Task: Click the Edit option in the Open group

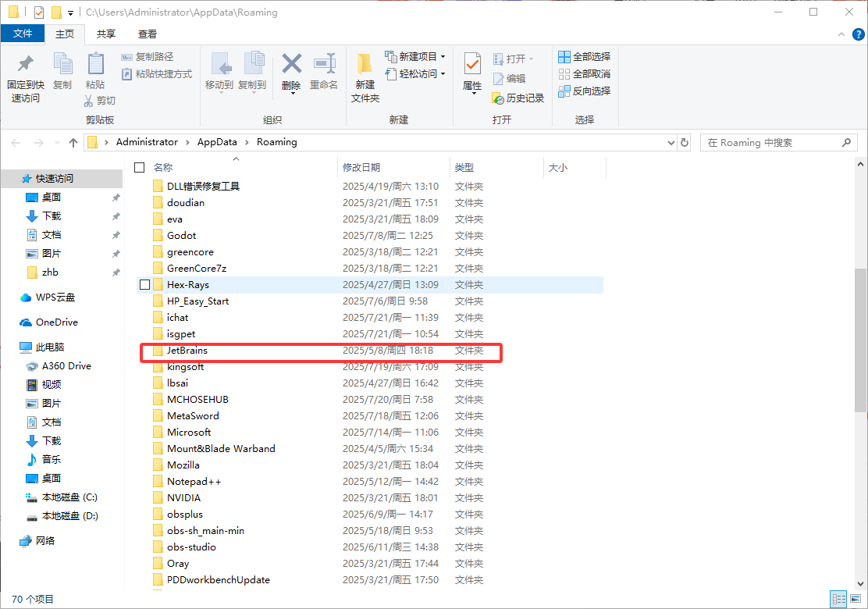Action: (x=509, y=78)
